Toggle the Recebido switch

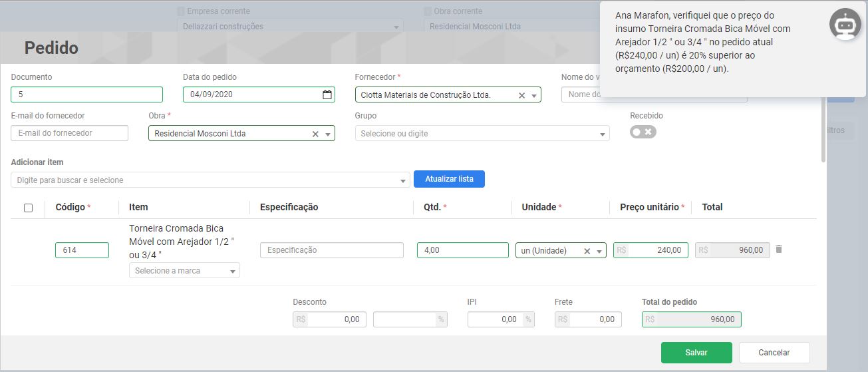pos(643,132)
